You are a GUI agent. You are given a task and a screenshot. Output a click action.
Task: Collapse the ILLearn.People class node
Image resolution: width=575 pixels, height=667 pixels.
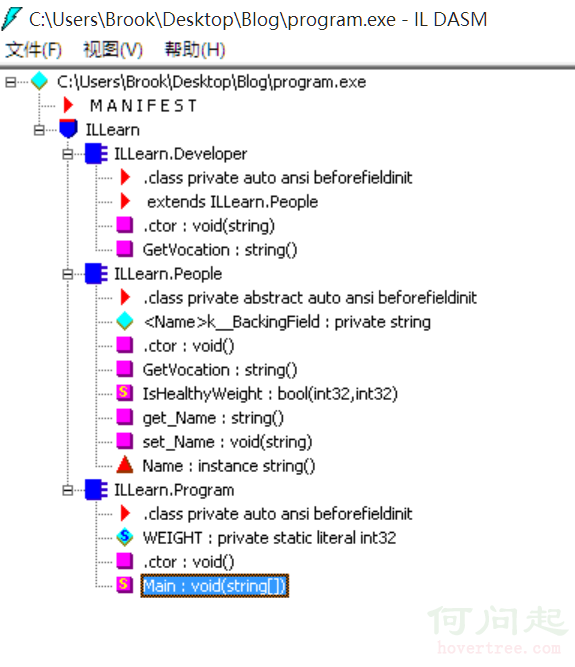click(x=68, y=274)
